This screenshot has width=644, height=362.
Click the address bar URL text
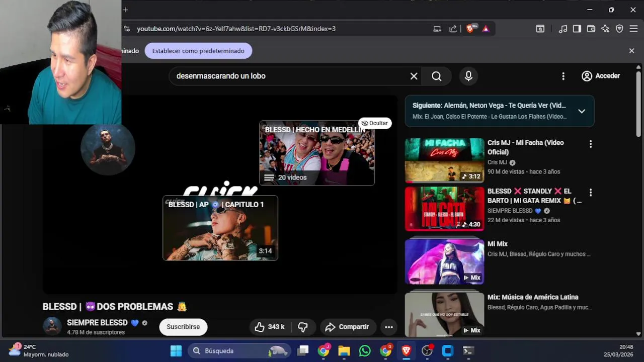(236, 29)
